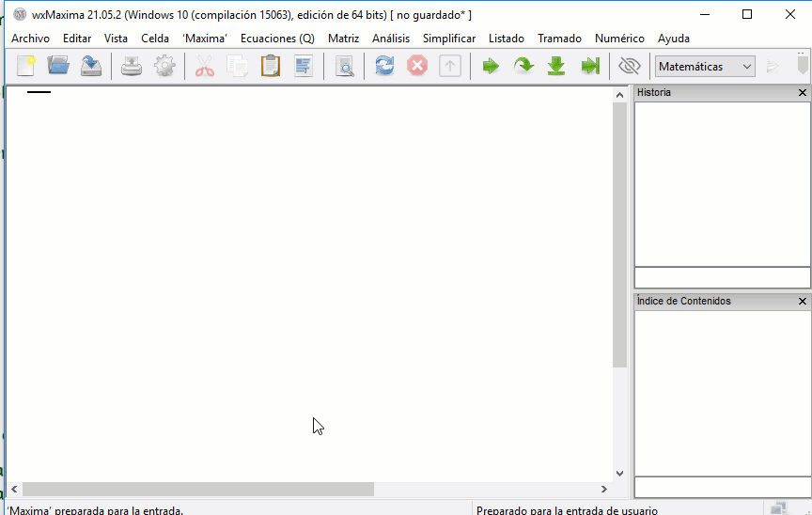Viewport: 812px width, 515px height.
Task: Click the network status icon in status bar
Action: click(x=778, y=508)
